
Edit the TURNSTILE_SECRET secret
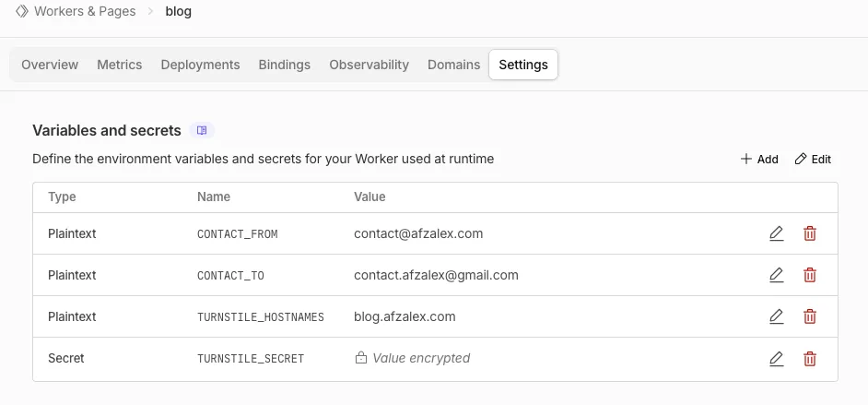(777, 359)
